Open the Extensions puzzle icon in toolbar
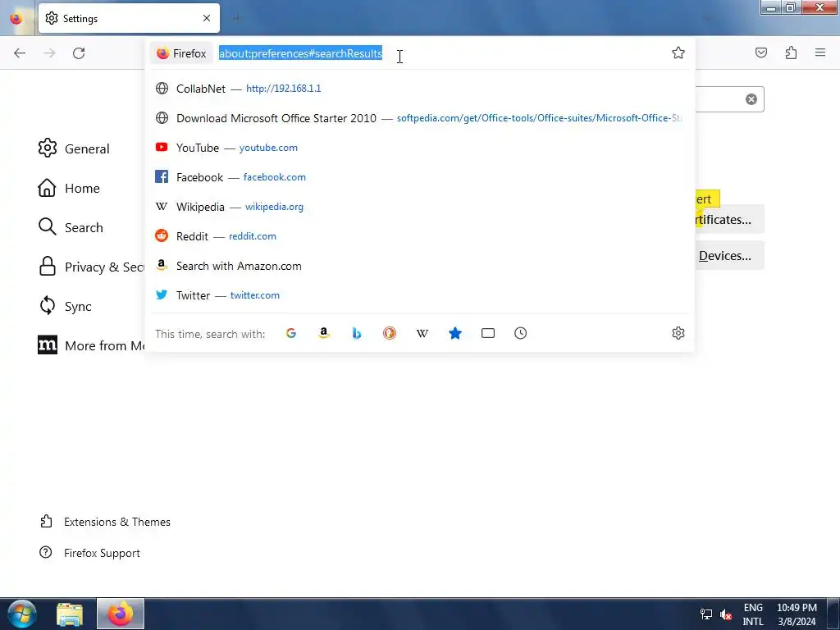Image resolution: width=840 pixels, height=630 pixels. [x=791, y=52]
